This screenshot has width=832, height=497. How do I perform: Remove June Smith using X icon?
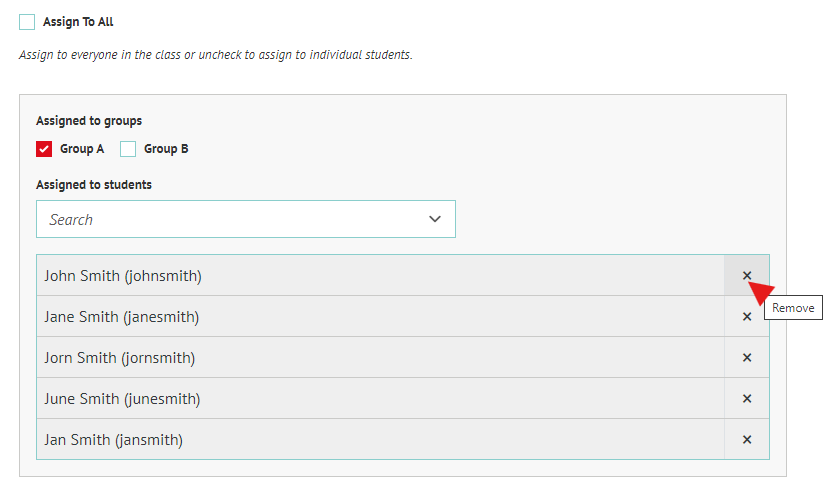pos(747,398)
